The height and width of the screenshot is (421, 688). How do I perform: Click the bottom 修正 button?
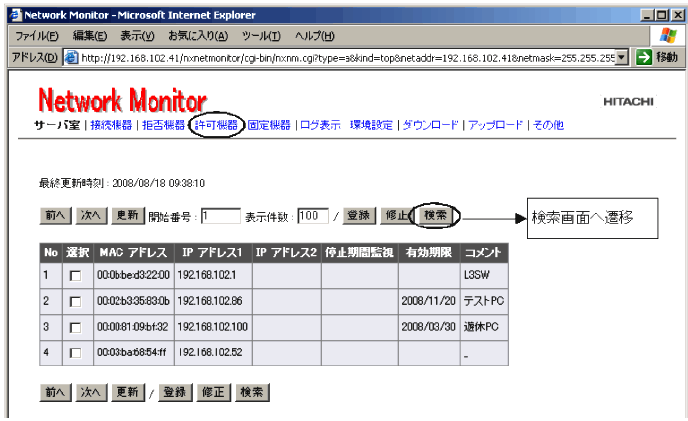click(213, 392)
